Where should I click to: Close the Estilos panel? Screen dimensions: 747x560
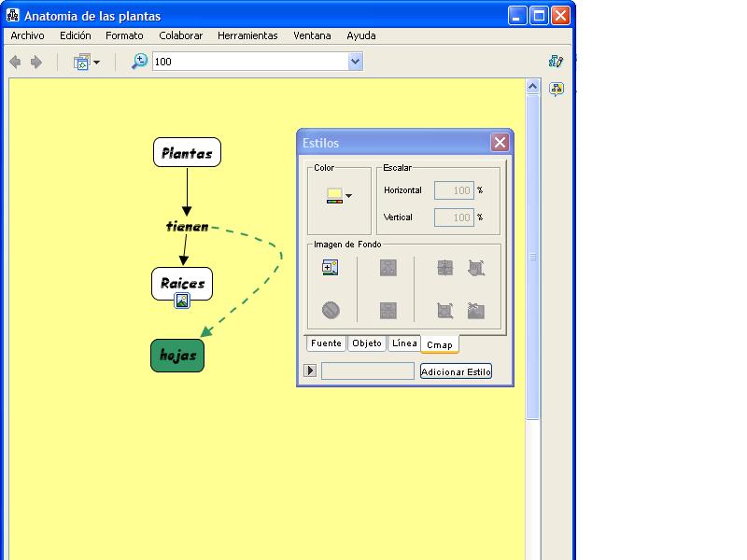(x=500, y=143)
